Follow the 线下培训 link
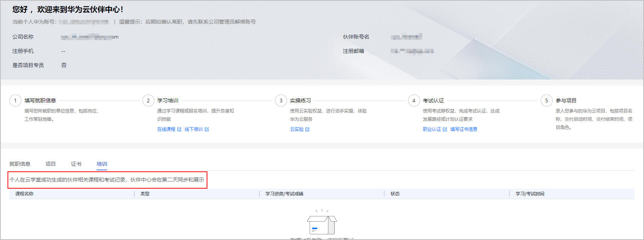This screenshot has width=644, height=240. [194, 129]
